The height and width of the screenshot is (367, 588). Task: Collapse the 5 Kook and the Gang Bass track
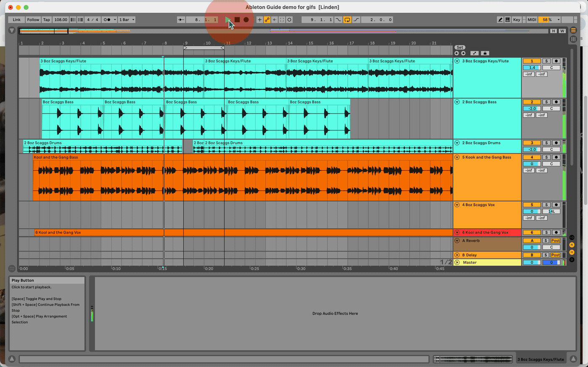coord(457,157)
